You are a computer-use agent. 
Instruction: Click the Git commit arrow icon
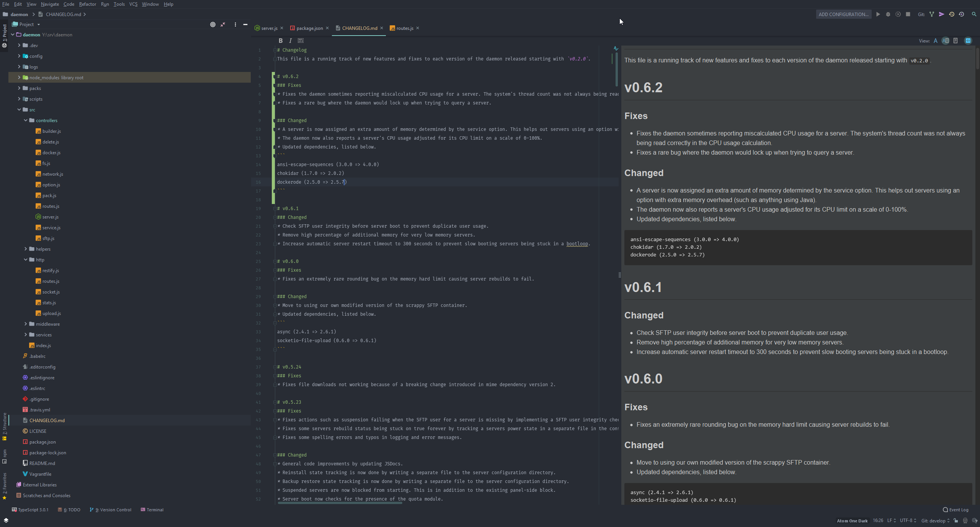[x=941, y=14]
